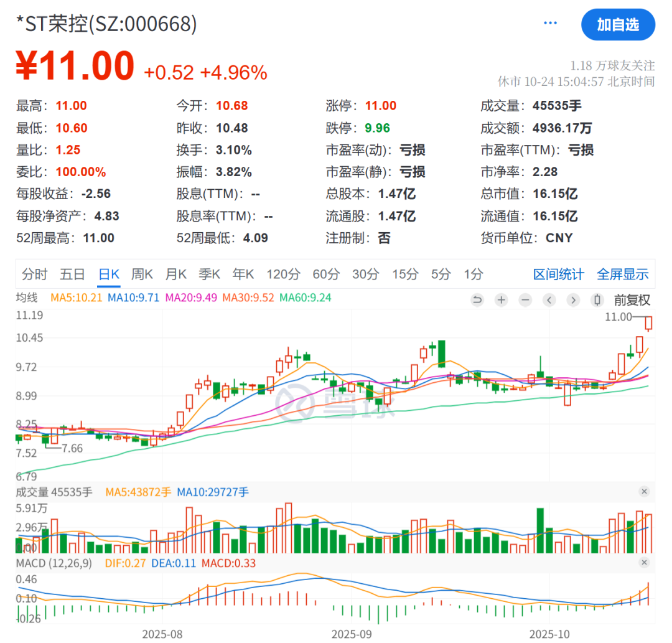Reset the chart view with the undo icon
The width and height of the screenshot is (672, 643).
pos(477,299)
